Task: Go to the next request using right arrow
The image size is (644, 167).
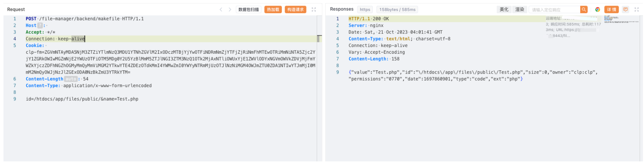Action: tap(230, 9)
